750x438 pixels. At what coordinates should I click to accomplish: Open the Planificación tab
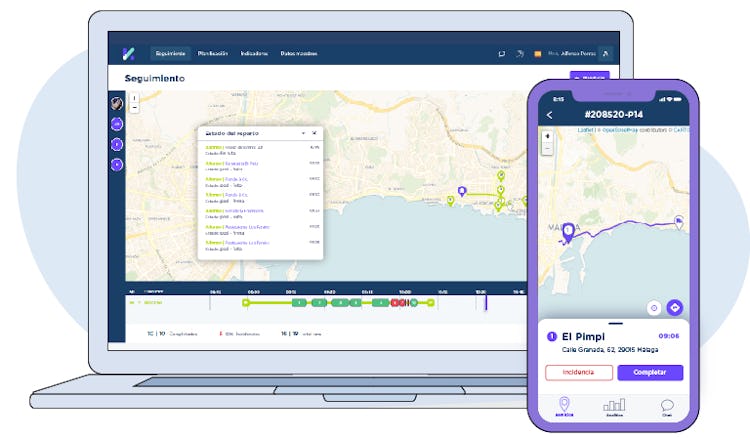pyautogui.click(x=212, y=54)
